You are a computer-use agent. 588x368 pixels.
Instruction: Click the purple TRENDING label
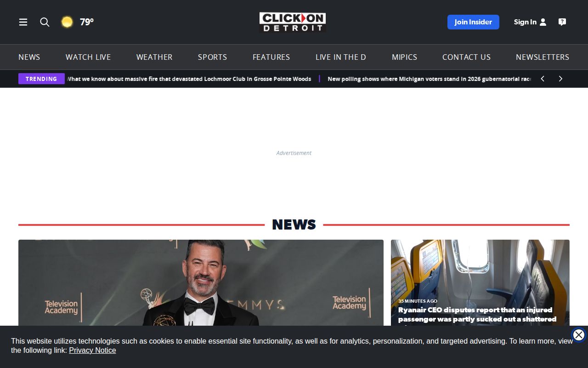coord(41,79)
